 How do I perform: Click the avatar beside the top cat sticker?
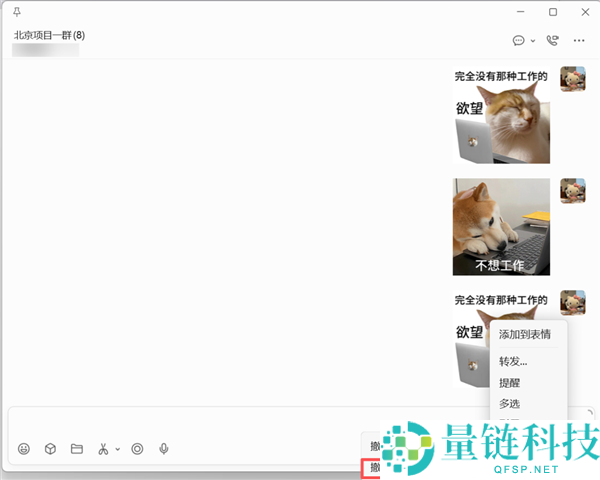[x=573, y=79]
